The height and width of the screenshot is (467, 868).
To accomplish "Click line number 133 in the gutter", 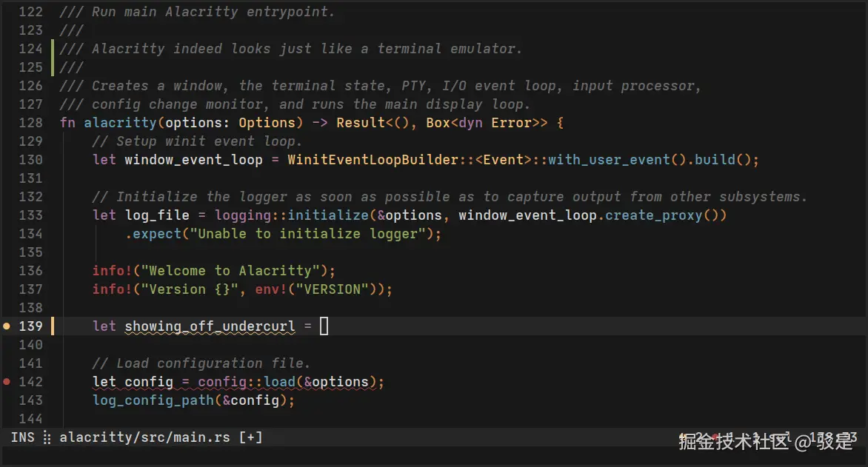I will pos(30,215).
